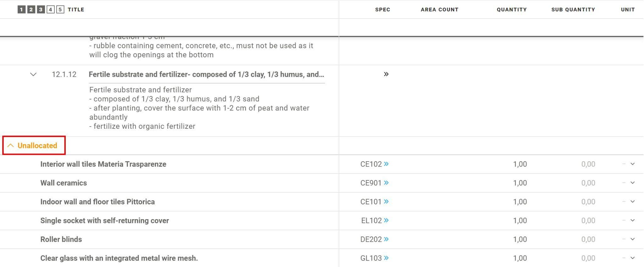644x267 pixels.
Task: Click the SUB QUANTITY column header
Action: point(573,10)
